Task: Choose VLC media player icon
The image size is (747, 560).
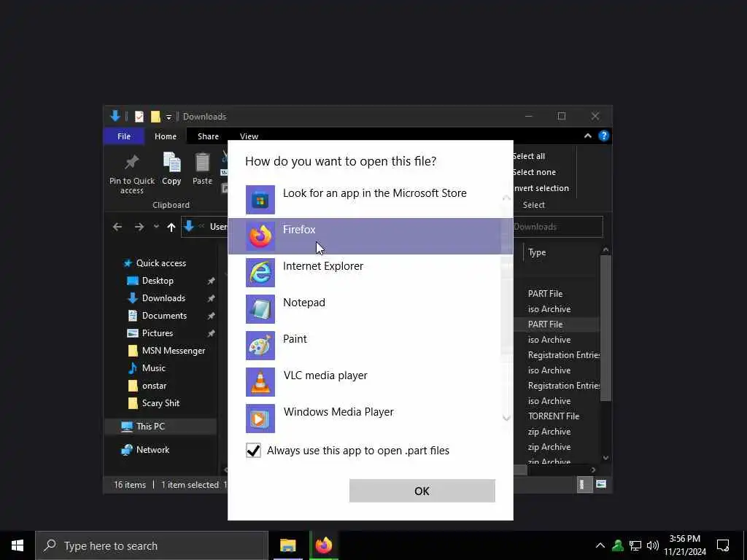Action: pos(260,382)
